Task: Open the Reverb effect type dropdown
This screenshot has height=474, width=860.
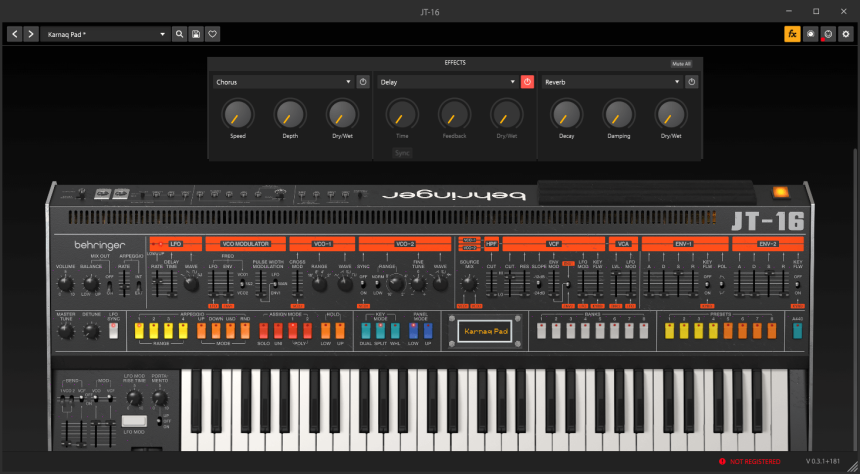Action: coord(612,82)
